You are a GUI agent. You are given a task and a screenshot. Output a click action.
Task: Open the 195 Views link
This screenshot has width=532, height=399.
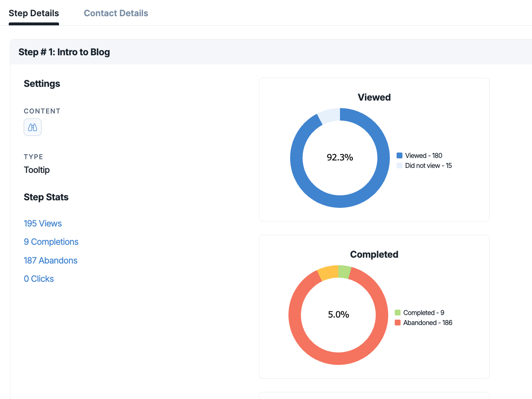click(x=43, y=224)
